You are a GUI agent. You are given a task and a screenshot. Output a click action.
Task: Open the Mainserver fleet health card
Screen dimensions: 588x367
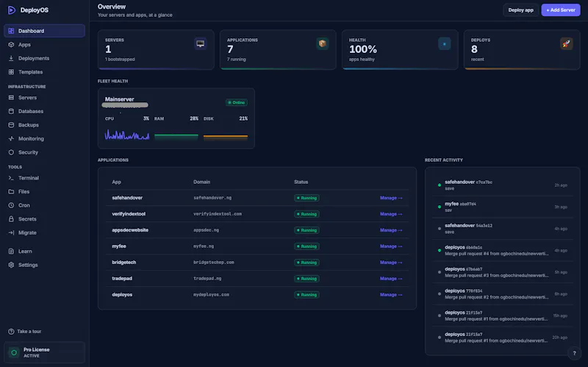(x=176, y=118)
